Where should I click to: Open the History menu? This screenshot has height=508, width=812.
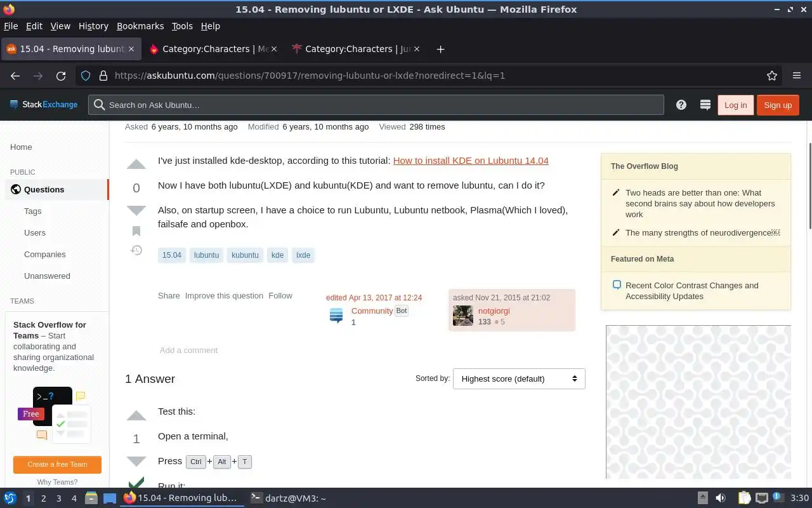(93, 26)
